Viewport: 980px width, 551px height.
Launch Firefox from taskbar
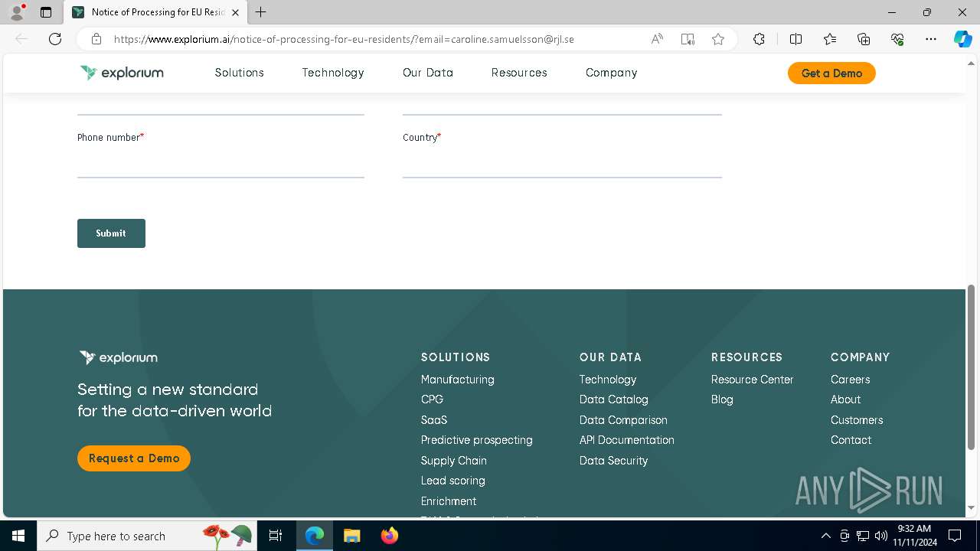[x=389, y=536]
